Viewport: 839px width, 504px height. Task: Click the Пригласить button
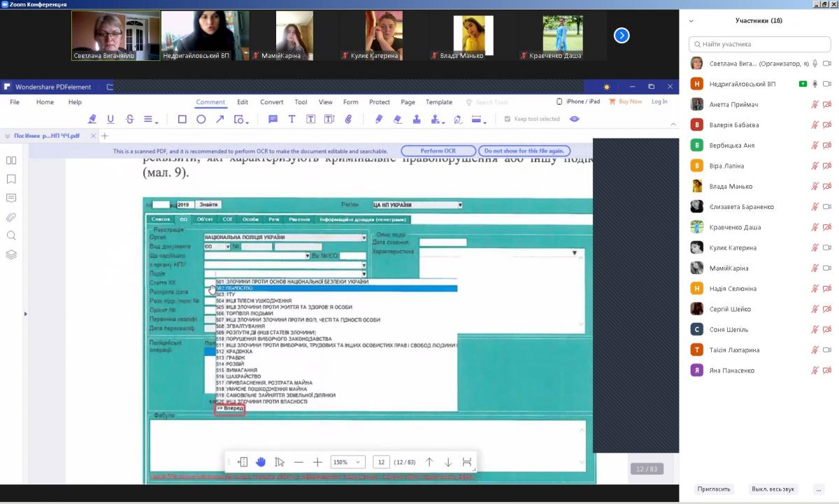[x=714, y=489]
